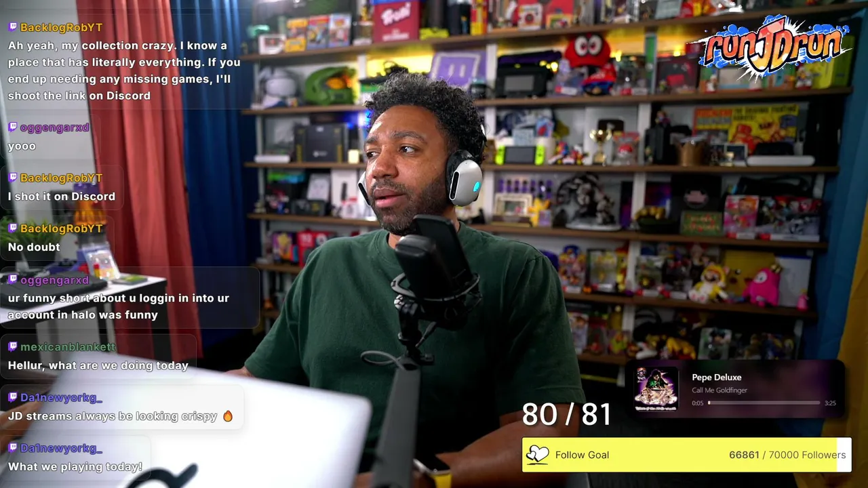Click the hearts icon in the Follow Goal bar
The width and height of the screenshot is (868, 488).
537,455
